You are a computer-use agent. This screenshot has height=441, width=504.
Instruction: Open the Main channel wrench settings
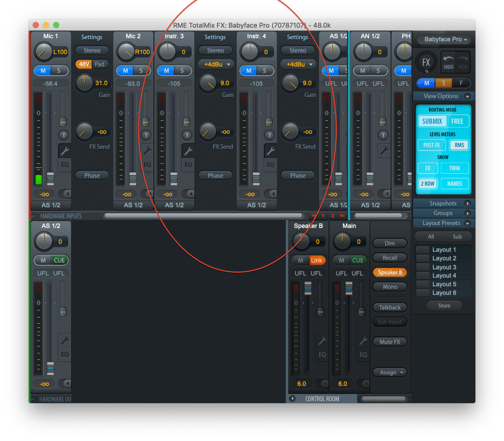(x=363, y=341)
